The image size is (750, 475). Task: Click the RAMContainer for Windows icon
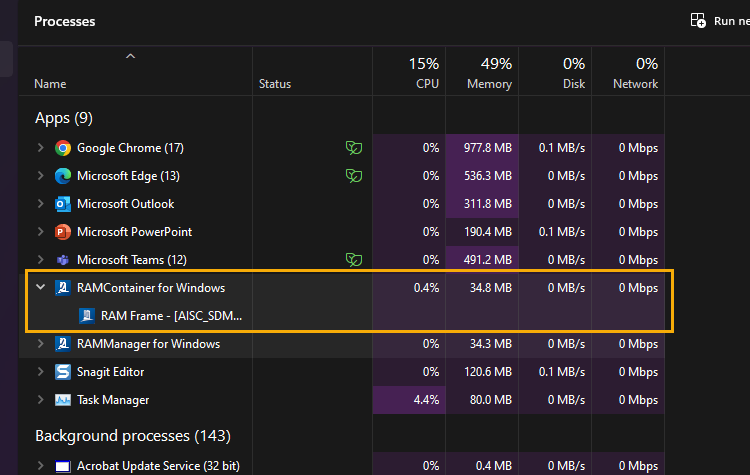click(63, 288)
